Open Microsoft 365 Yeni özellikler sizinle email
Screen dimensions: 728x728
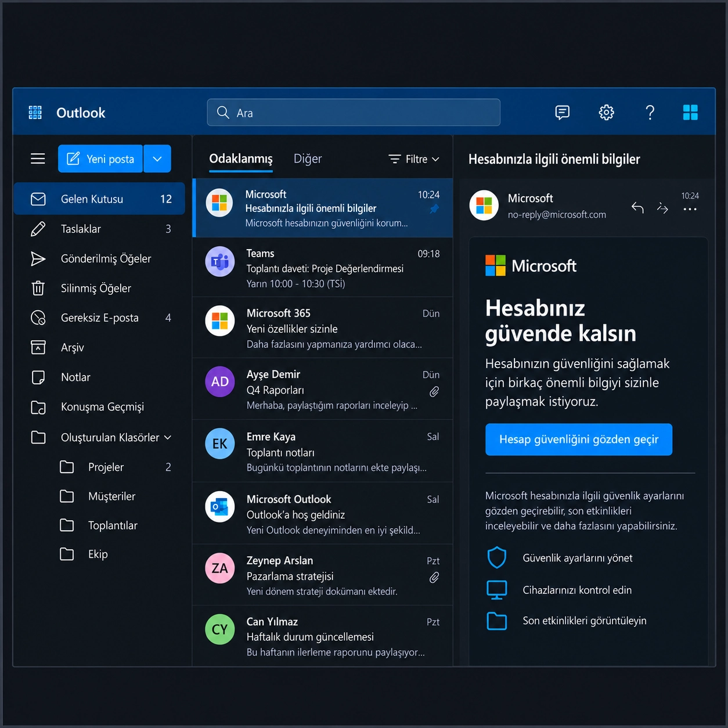click(x=323, y=328)
